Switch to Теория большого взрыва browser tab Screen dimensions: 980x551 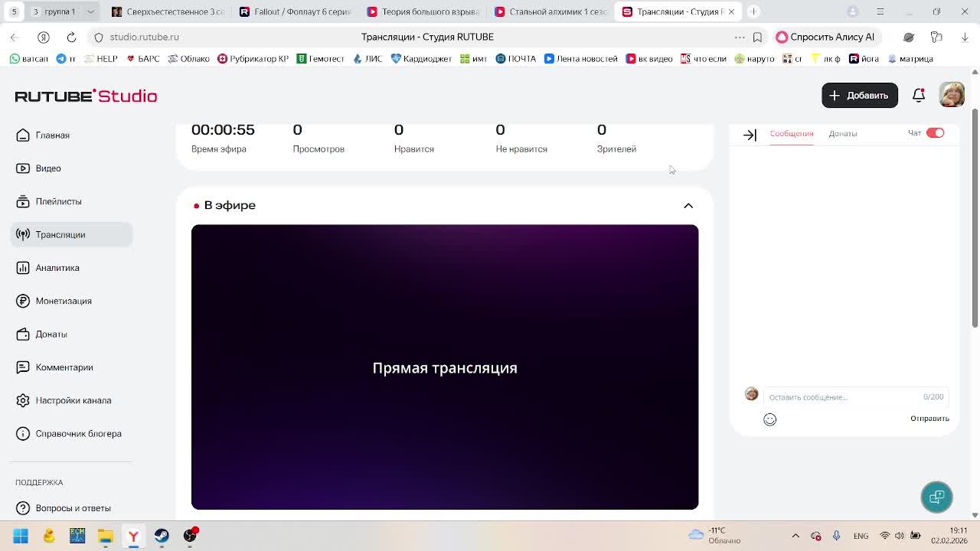(x=423, y=11)
